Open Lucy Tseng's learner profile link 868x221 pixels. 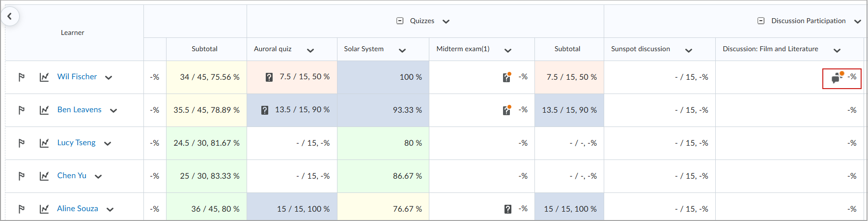76,143
